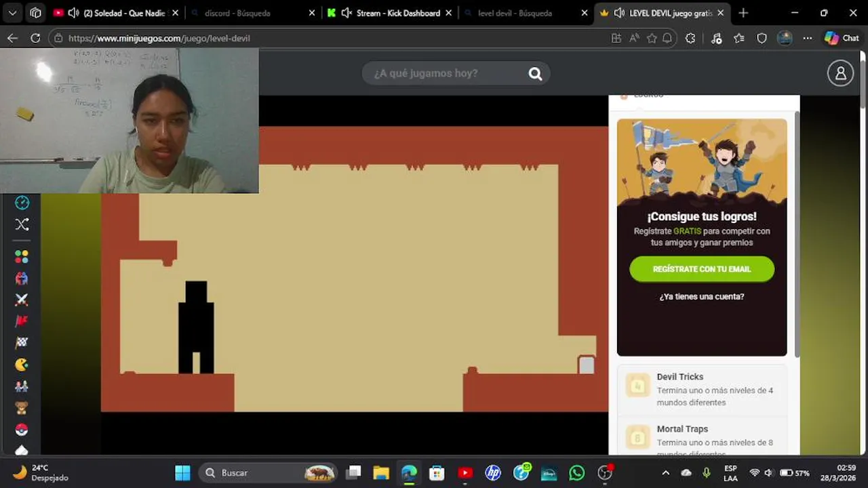
Task: Click the browser address bar URL
Action: click(x=159, y=39)
